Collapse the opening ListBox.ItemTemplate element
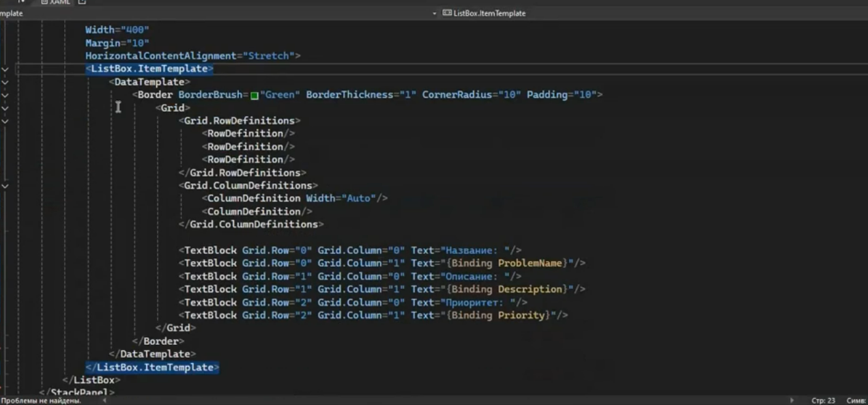This screenshot has width=868, height=405. click(5, 69)
